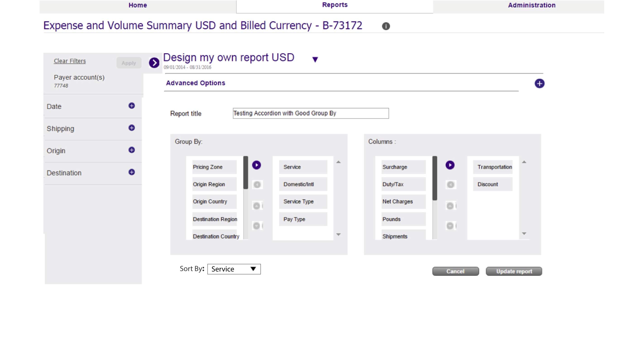Select Pricing Zone in Group By list
Viewport: 644px width, 362px height.
pyautogui.click(x=214, y=167)
